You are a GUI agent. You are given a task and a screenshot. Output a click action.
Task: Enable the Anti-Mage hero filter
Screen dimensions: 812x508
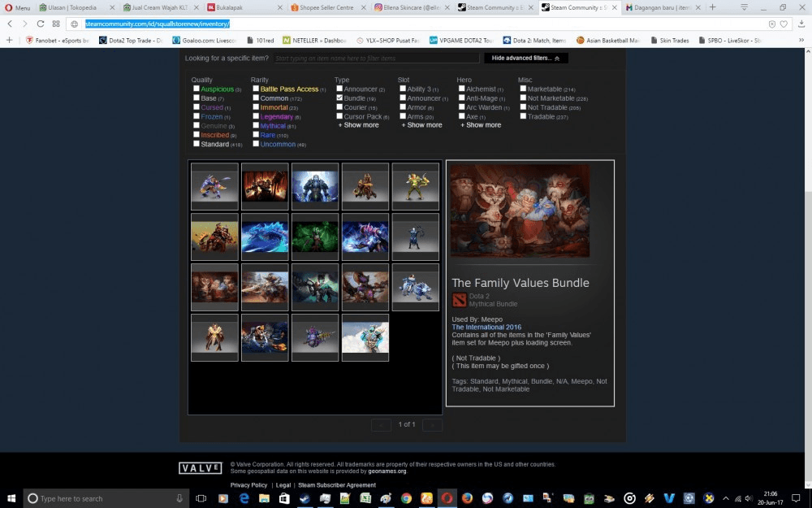461,98
